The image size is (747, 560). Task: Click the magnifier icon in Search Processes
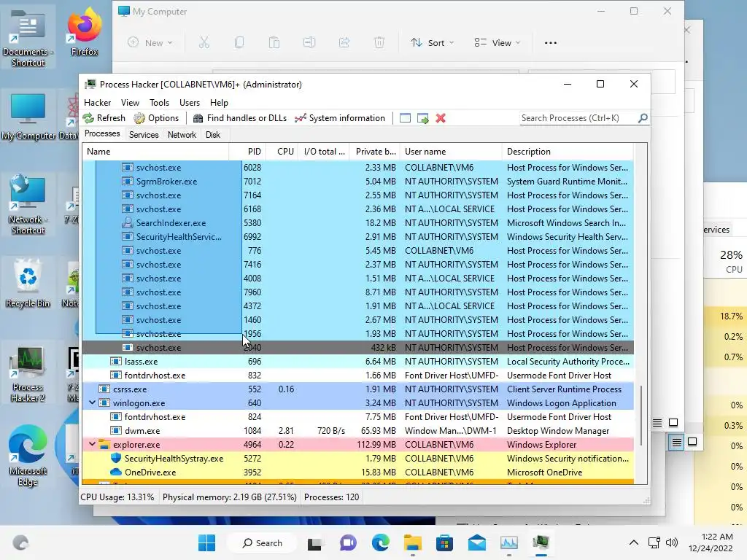[643, 117]
